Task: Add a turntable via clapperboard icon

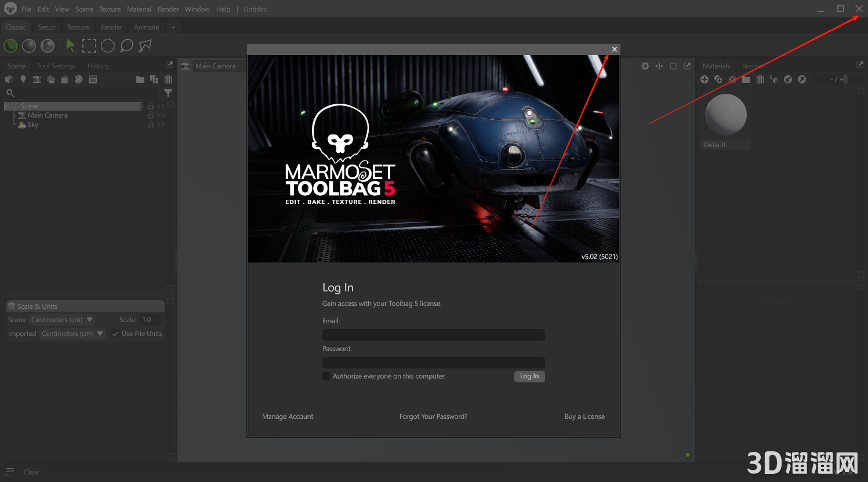Action: [93, 79]
